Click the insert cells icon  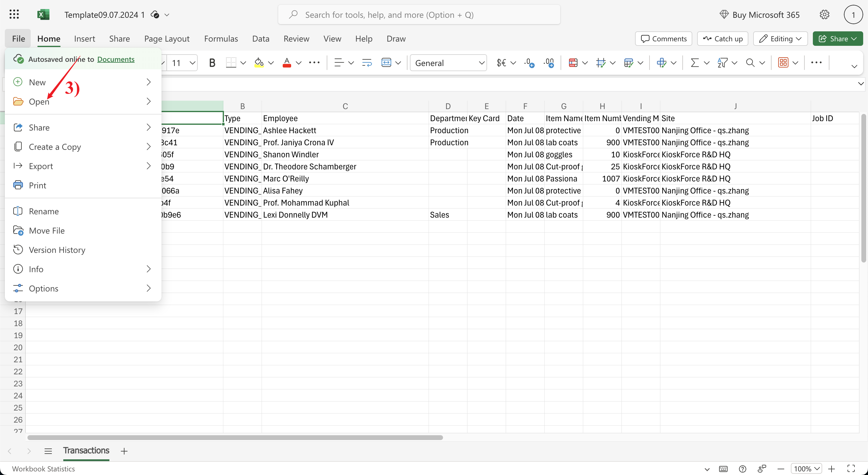pos(662,63)
